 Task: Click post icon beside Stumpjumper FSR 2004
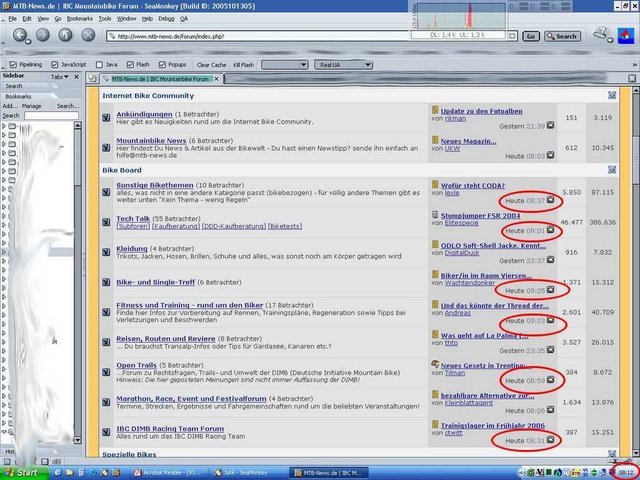pyautogui.click(x=435, y=215)
